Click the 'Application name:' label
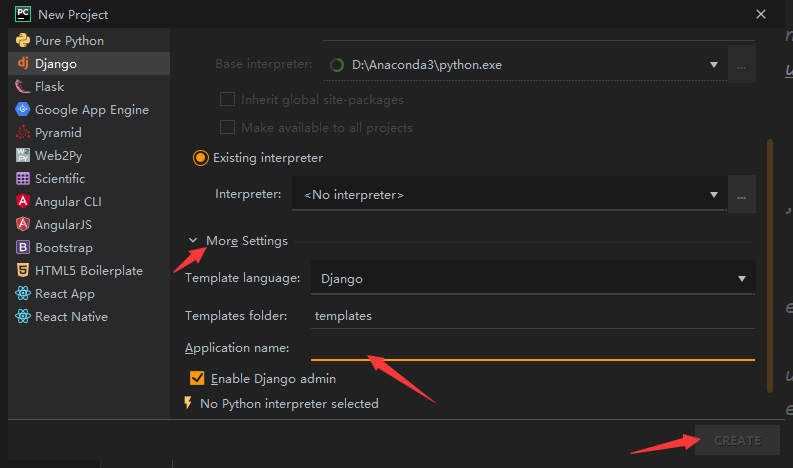The width and height of the screenshot is (793, 468). (x=237, y=348)
